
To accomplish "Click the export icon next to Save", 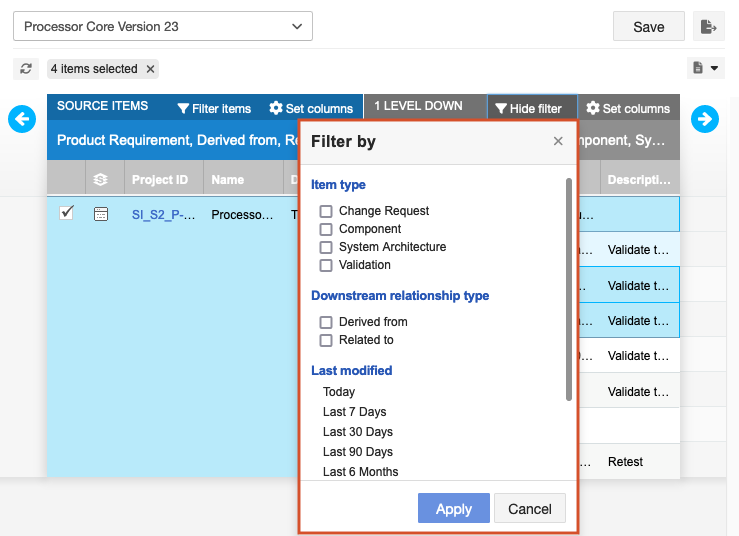I will click(x=709, y=27).
